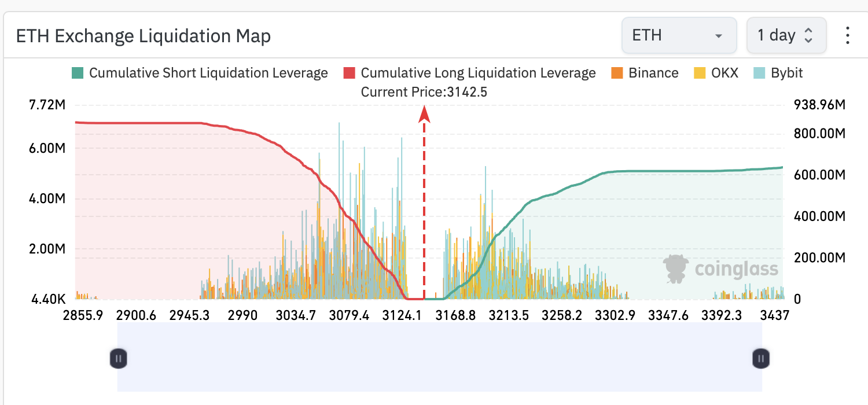This screenshot has height=405, width=868.
Task: Click the right range slider handle
Action: pos(761,359)
